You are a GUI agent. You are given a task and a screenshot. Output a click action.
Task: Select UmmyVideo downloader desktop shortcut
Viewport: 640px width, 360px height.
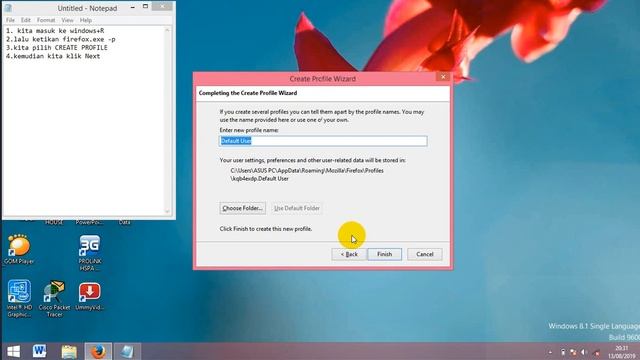pos(89,296)
